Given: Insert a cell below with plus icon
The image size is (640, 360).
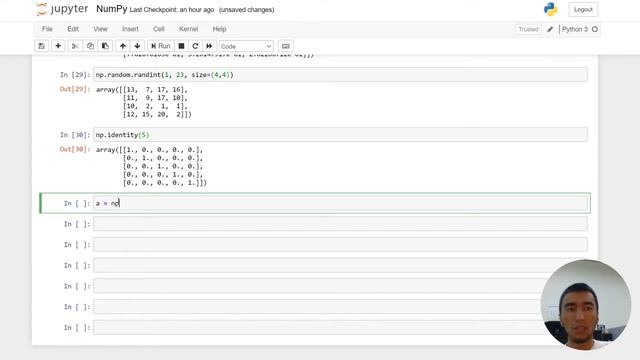Looking at the screenshot, I should pyautogui.click(x=58, y=46).
